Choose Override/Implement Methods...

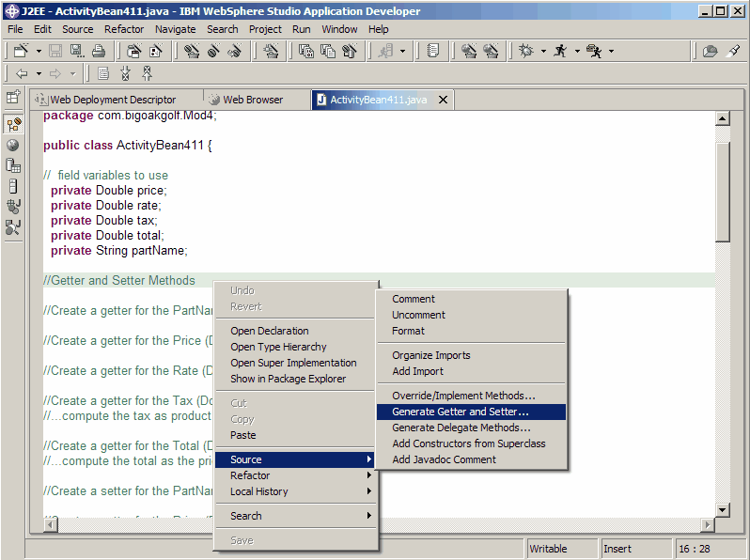pos(471,396)
